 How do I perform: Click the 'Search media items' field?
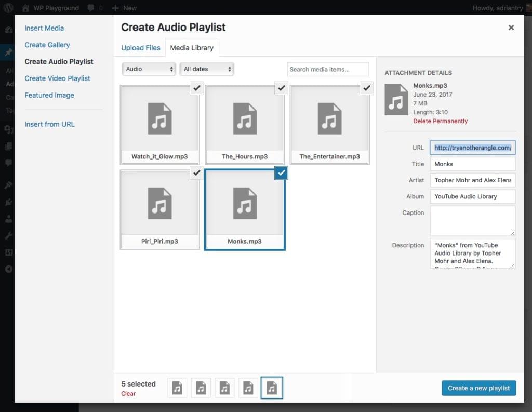pos(328,69)
